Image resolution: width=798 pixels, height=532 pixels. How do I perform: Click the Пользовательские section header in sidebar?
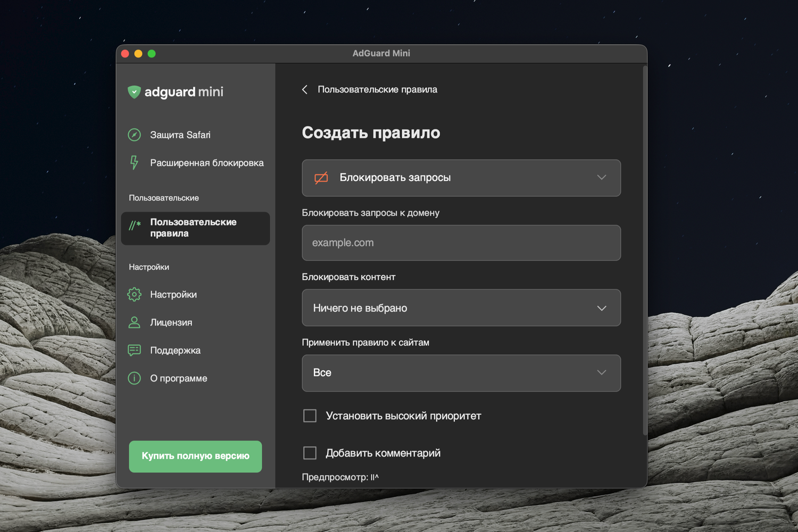tap(164, 198)
